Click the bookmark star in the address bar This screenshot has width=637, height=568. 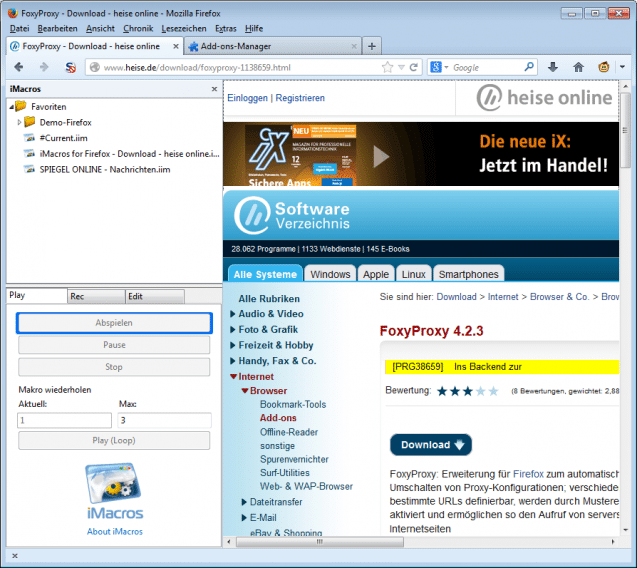coord(388,67)
